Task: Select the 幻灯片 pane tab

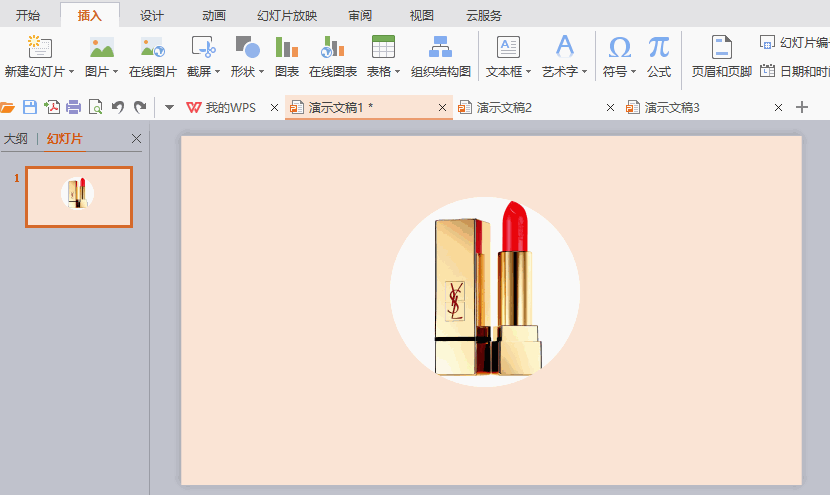Action: [x=65, y=139]
